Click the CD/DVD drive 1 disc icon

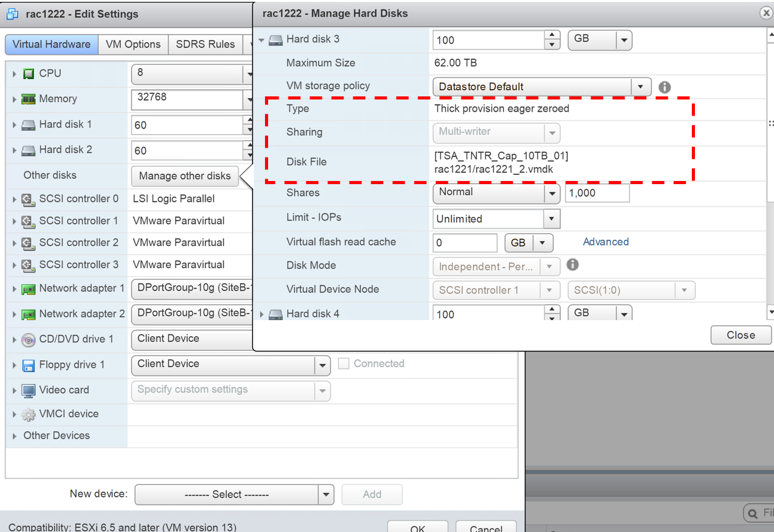(x=28, y=339)
